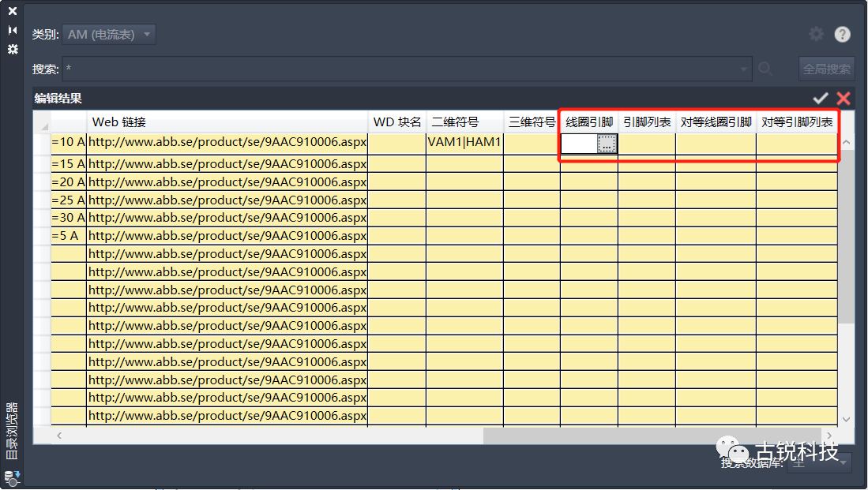Select the =5 A cell
The height and width of the screenshot is (490, 868).
pyautogui.click(x=69, y=236)
